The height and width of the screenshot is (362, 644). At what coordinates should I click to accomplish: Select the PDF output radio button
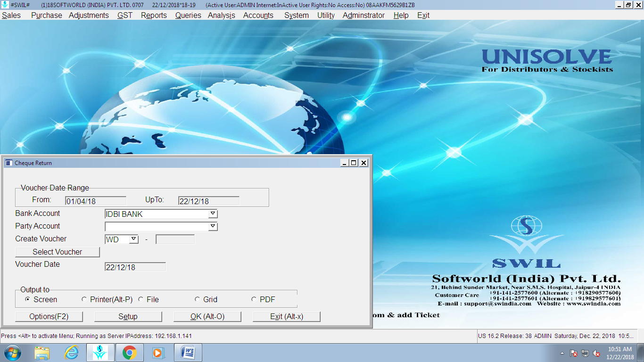tap(254, 299)
